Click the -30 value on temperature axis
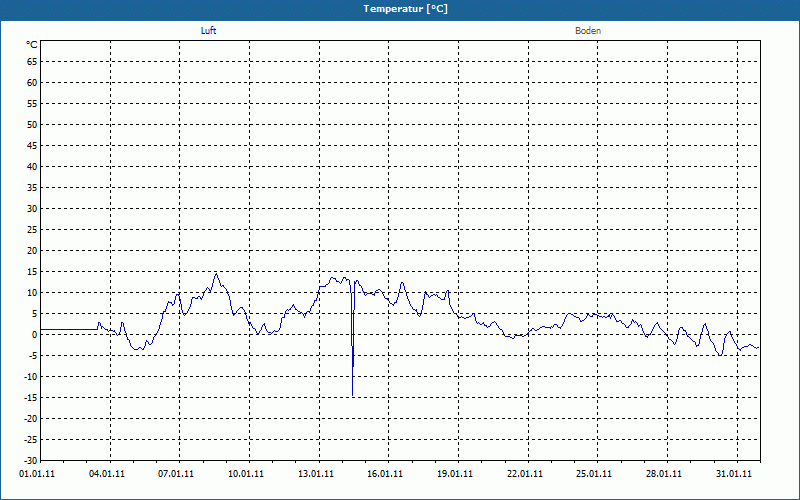The height and width of the screenshot is (500, 800). click(31, 461)
